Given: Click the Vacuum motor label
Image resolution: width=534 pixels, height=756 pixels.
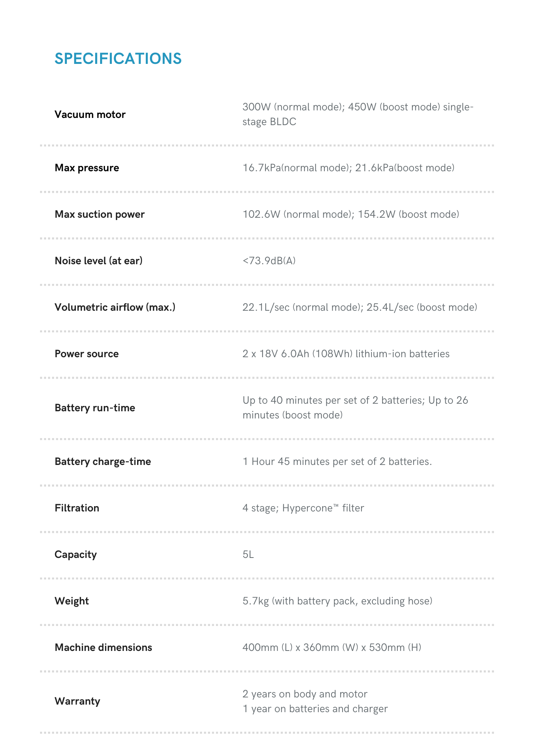Looking at the screenshot, I should [90, 115].
